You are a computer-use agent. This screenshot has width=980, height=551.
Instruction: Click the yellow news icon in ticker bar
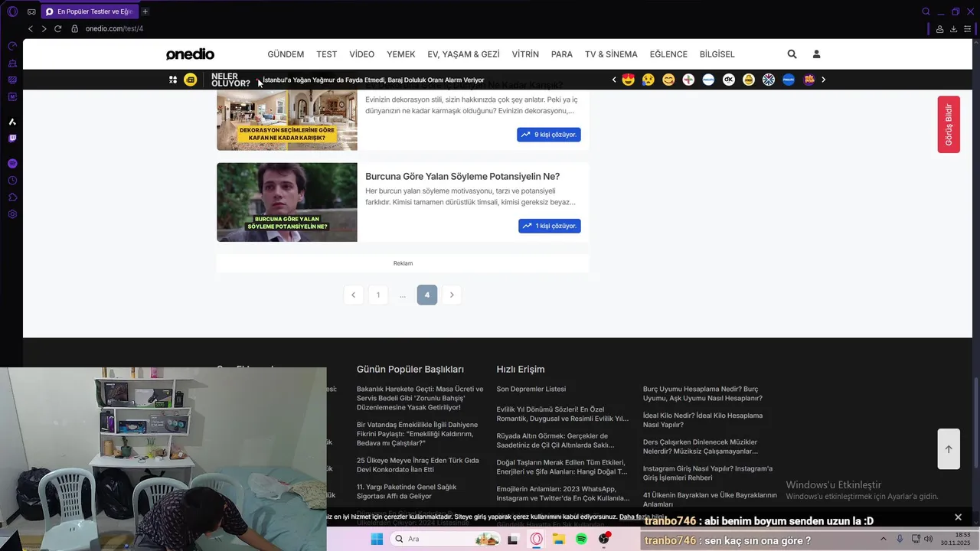(x=191, y=80)
